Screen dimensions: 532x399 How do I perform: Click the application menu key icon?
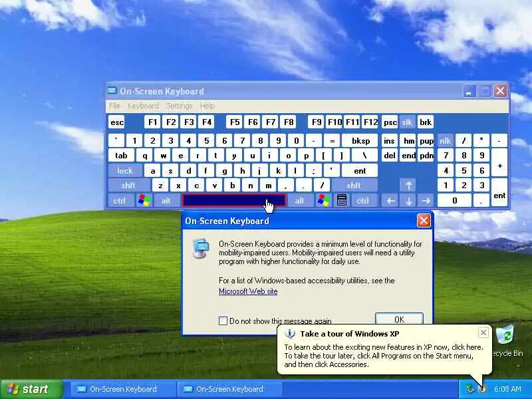pyautogui.click(x=342, y=201)
